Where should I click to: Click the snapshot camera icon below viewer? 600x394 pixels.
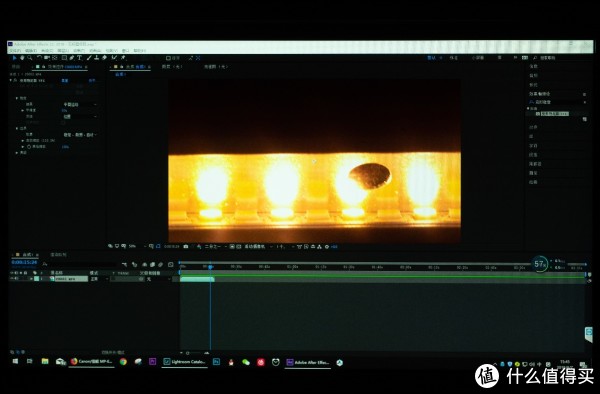click(186, 246)
